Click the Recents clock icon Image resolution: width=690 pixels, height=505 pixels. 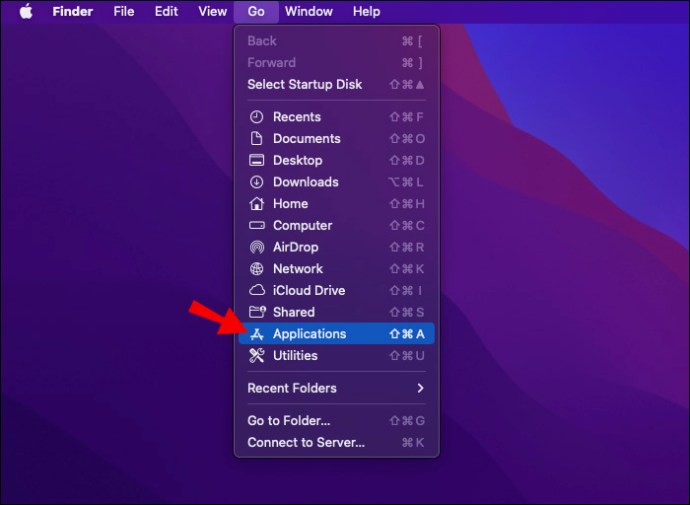pyautogui.click(x=257, y=117)
